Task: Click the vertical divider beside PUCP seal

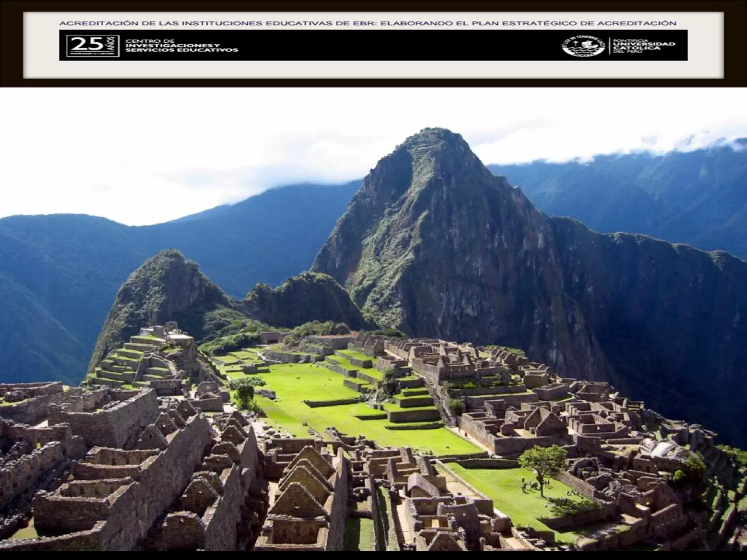Action: (x=609, y=46)
